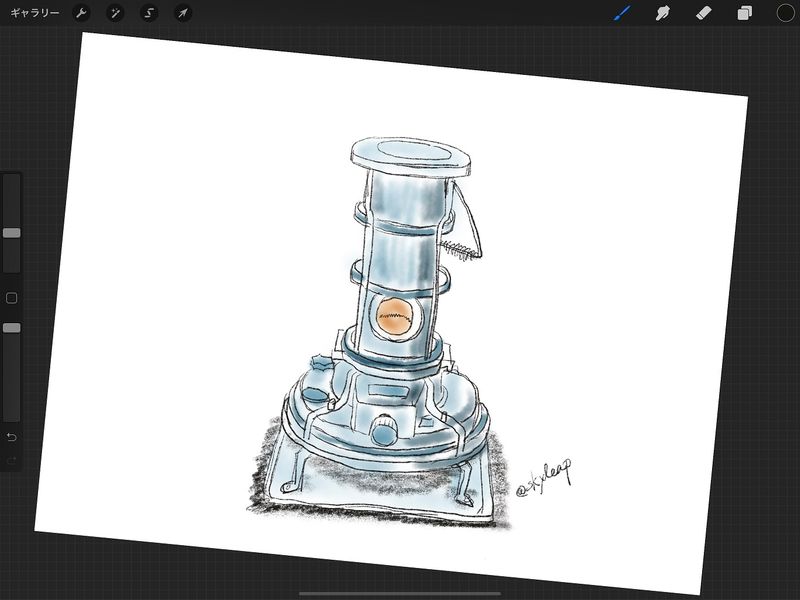This screenshot has width=800, height=600.
Task: Click the home indicator bar at bottom
Action: click(400, 593)
